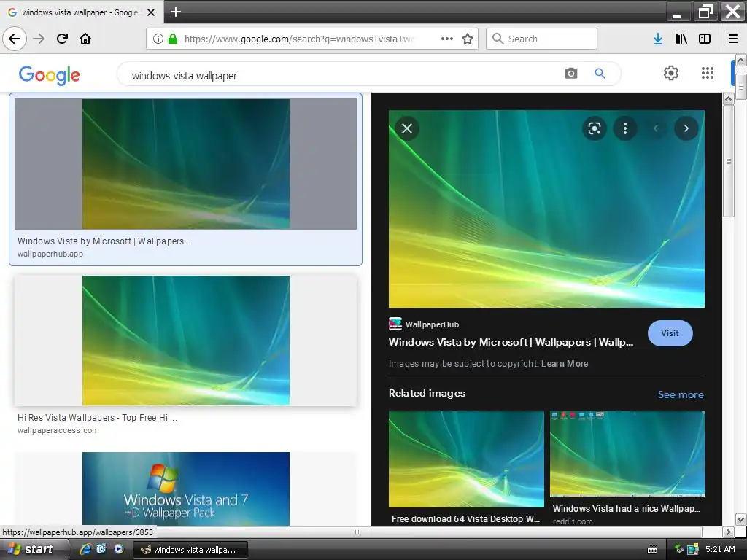The image size is (747, 560).
Task: Click the WallpaperHub source name
Action: point(432,324)
